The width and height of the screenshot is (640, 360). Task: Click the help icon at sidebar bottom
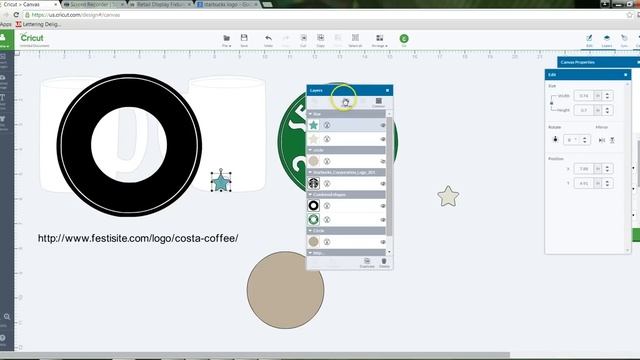tap(3, 338)
